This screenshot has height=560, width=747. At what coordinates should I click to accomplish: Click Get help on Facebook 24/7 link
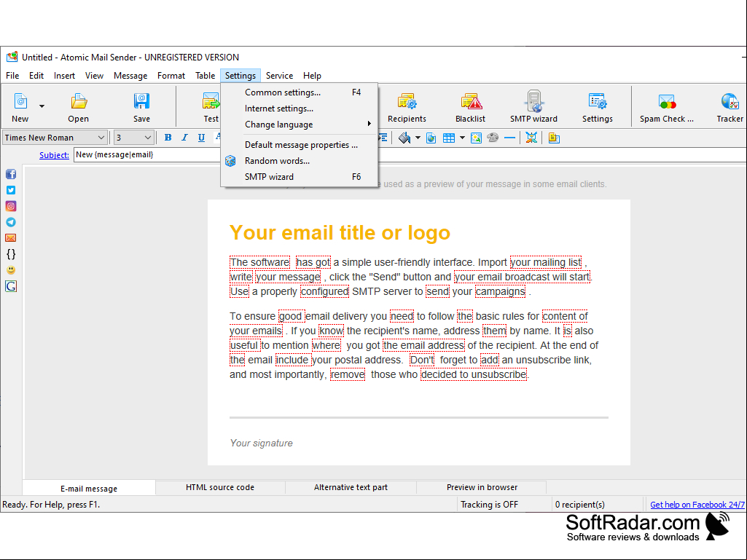[697, 504]
